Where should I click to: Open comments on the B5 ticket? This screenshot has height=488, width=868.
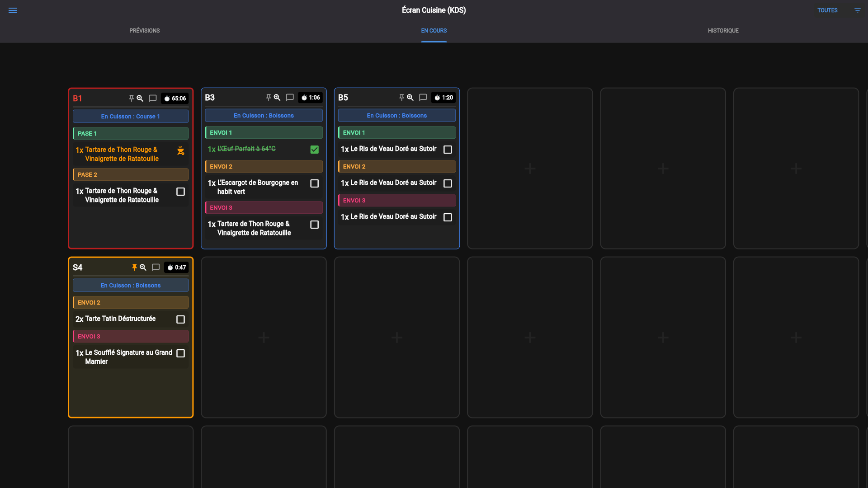coord(423,98)
